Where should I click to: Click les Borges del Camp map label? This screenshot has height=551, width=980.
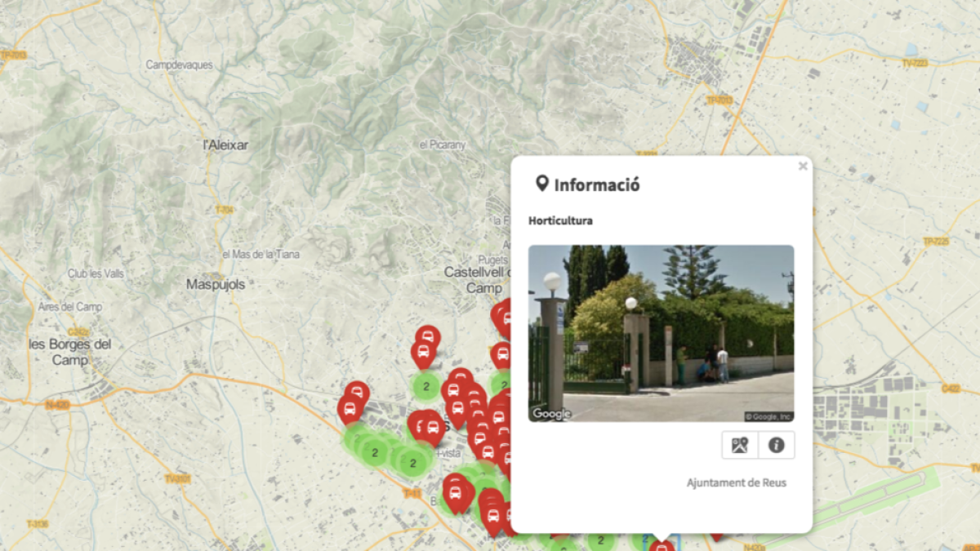(x=69, y=352)
